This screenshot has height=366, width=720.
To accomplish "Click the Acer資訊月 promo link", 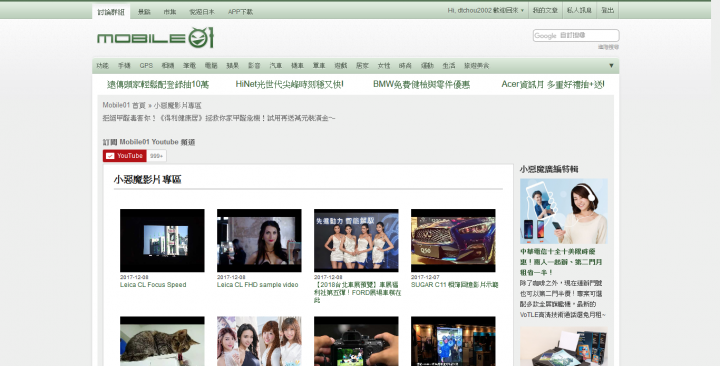I will coord(553,84).
